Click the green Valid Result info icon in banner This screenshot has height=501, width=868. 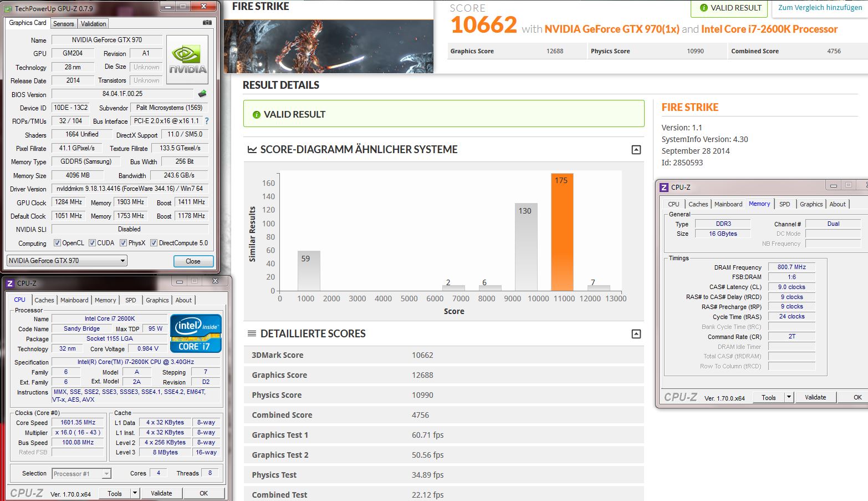coord(256,114)
